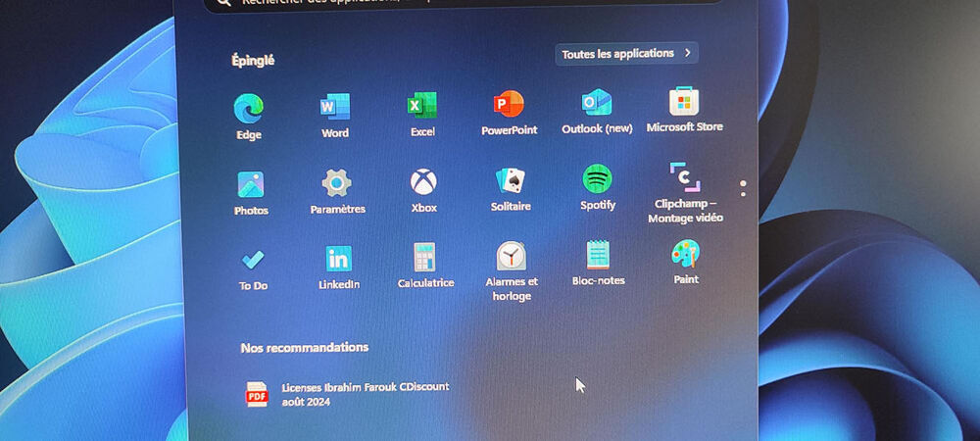This screenshot has height=441, width=980.
Task: Open Outlook (new) app
Action: tap(597, 112)
